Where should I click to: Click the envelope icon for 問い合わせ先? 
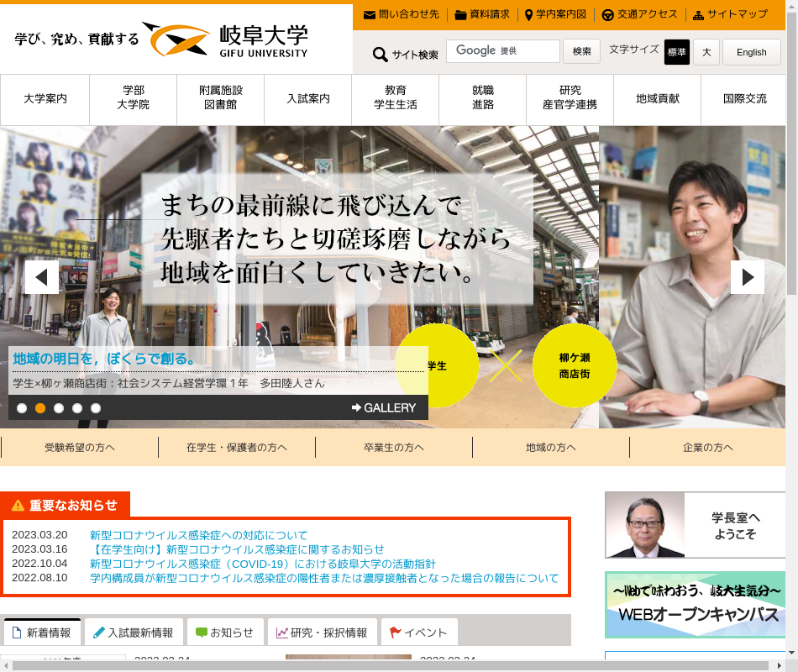(x=370, y=15)
